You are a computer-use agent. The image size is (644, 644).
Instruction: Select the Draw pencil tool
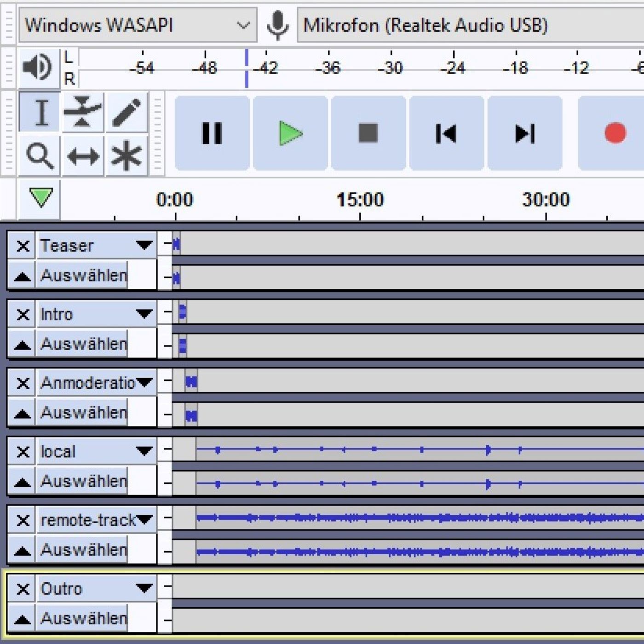click(126, 113)
